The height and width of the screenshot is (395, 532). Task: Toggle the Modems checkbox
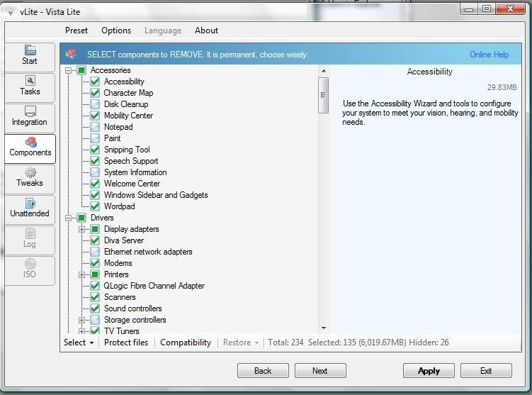pyautogui.click(x=95, y=263)
